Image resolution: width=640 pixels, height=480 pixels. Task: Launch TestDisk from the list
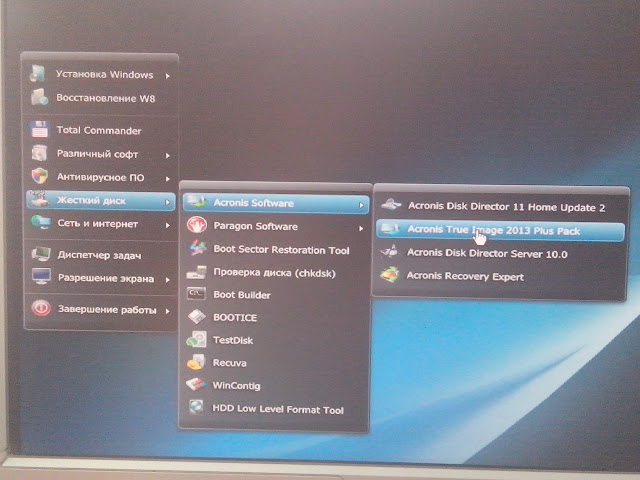(x=276, y=340)
